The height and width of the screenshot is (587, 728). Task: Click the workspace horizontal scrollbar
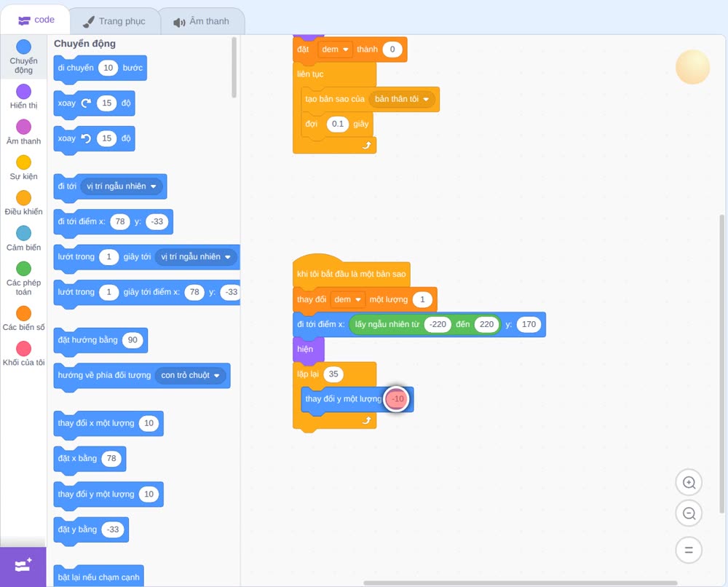(520, 583)
